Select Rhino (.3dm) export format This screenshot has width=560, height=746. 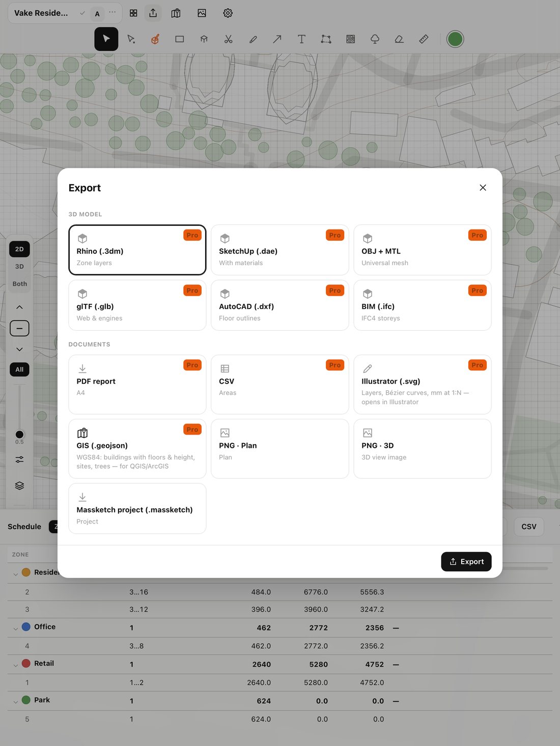pos(137,250)
